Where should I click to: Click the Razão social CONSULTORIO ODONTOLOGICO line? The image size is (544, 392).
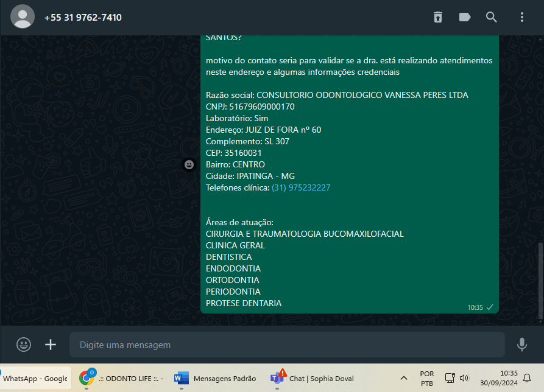coord(337,95)
